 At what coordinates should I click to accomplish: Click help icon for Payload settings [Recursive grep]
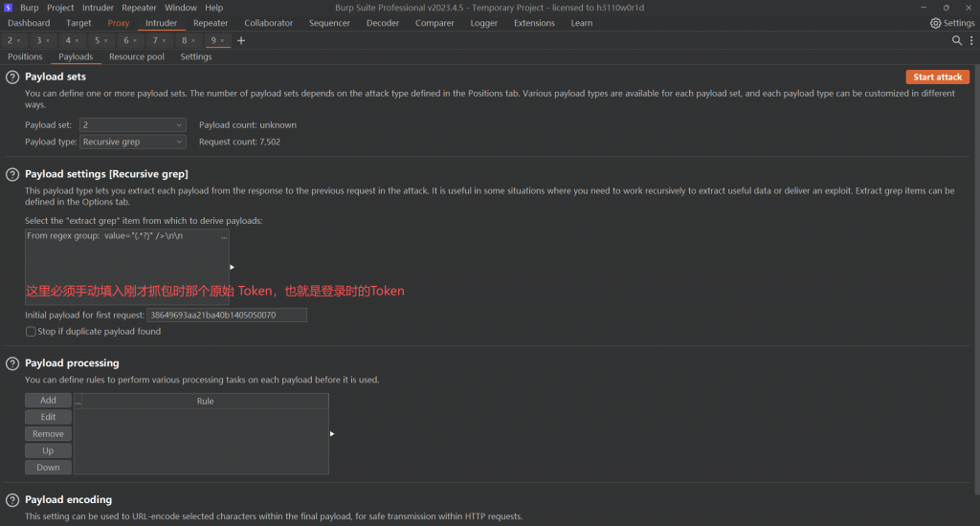[12, 174]
